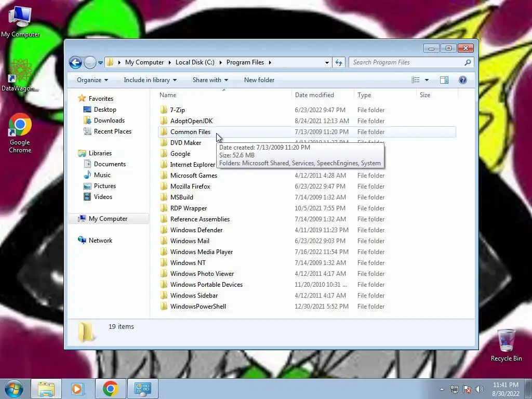532x399 pixels.
Task: Select Recent Places in the navigation pane
Action: tap(112, 131)
